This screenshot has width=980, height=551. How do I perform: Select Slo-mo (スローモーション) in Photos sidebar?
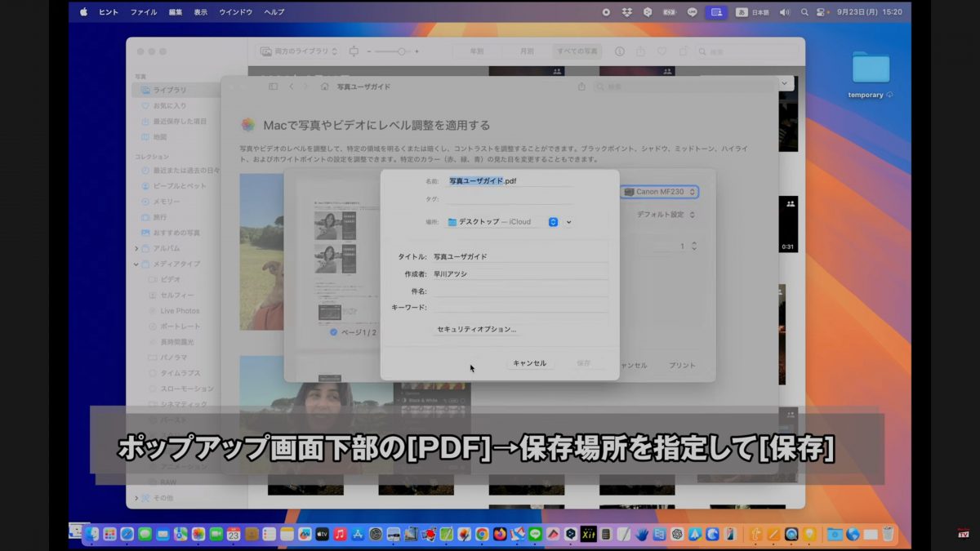pyautogui.click(x=183, y=389)
